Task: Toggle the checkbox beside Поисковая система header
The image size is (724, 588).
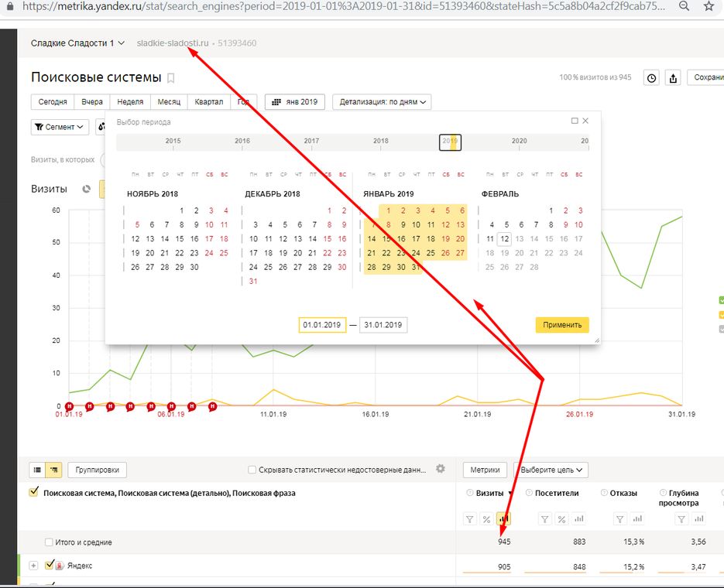Action: (x=34, y=491)
